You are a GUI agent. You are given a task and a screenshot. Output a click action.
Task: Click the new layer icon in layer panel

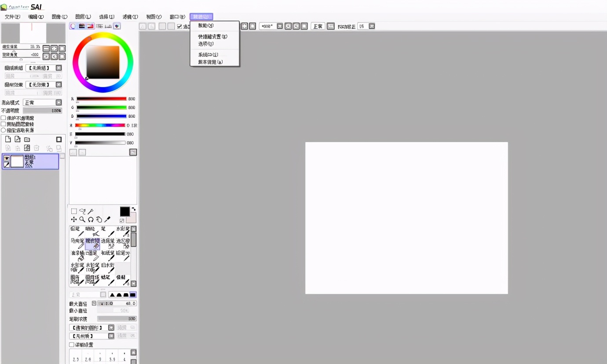coord(8,139)
